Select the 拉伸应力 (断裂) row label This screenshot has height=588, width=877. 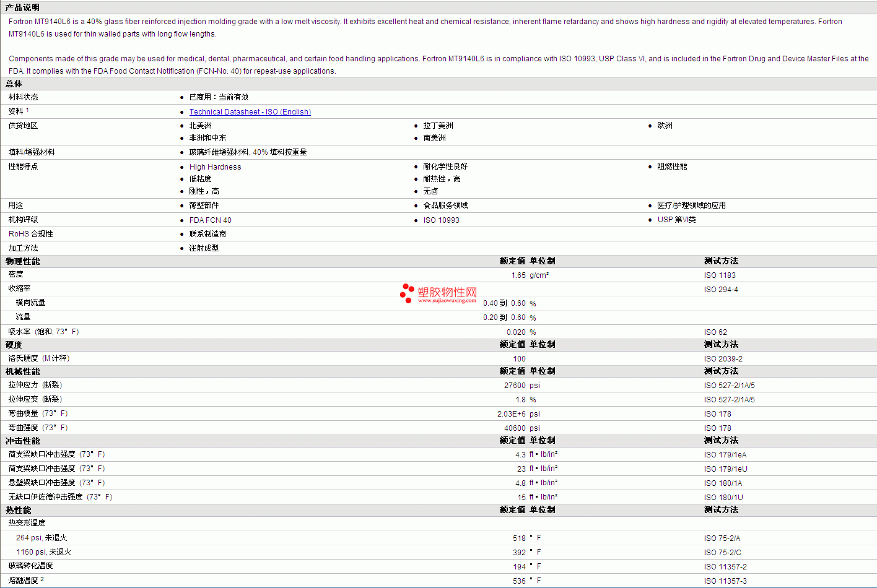pos(35,385)
